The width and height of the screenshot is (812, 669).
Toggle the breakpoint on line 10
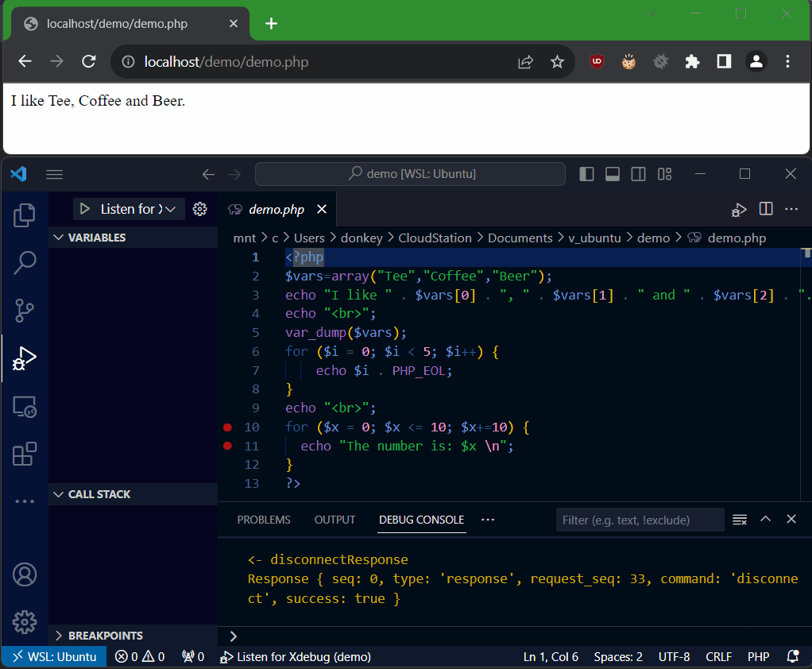226,427
